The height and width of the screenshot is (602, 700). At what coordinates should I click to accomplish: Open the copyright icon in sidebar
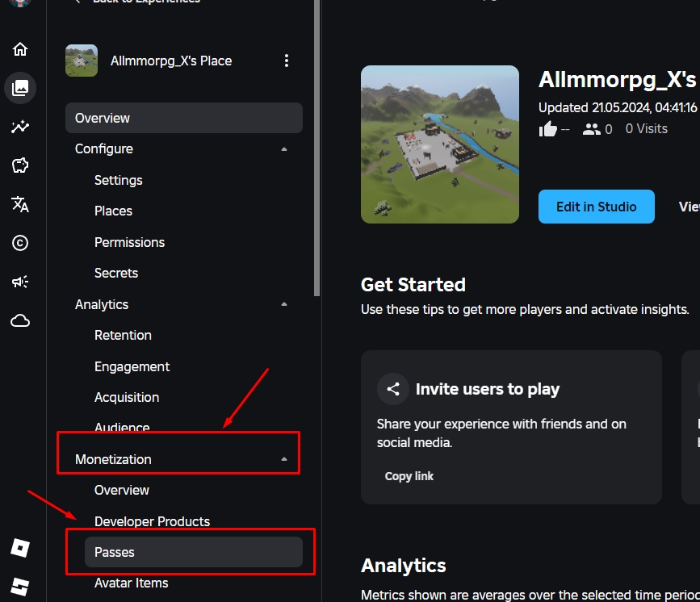(x=20, y=243)
